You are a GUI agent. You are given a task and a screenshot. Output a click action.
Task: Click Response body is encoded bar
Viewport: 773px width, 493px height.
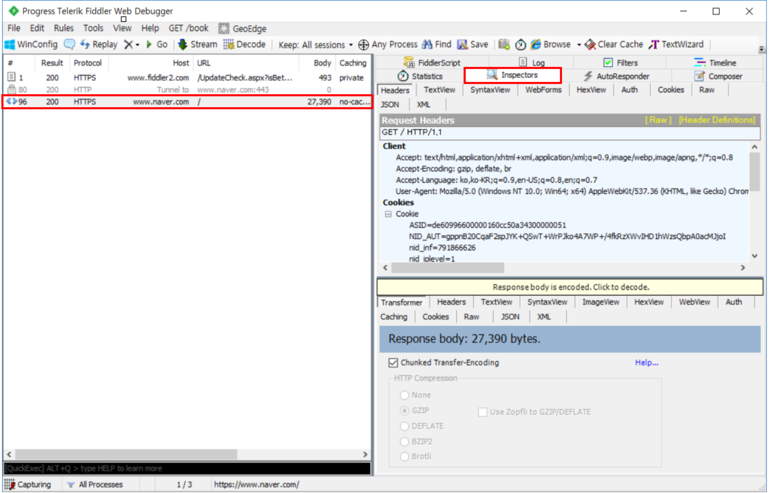(570, 287)
